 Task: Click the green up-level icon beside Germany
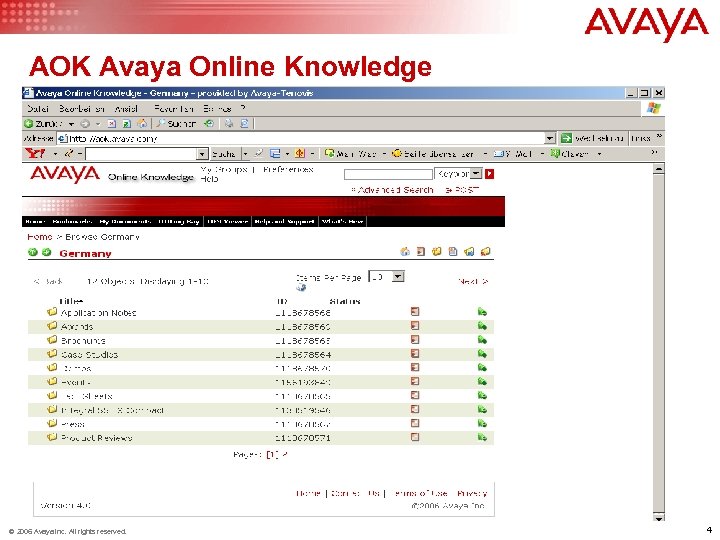click(x=33, y=252)
